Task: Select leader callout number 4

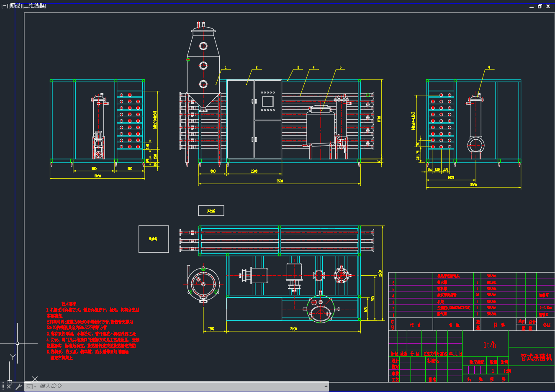Action: tap(313, 67)
